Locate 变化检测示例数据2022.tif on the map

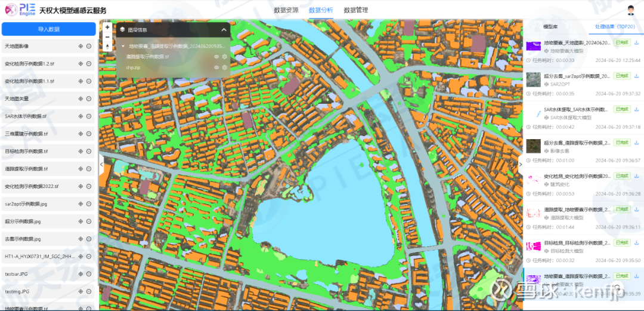click(x=80, y=186)
